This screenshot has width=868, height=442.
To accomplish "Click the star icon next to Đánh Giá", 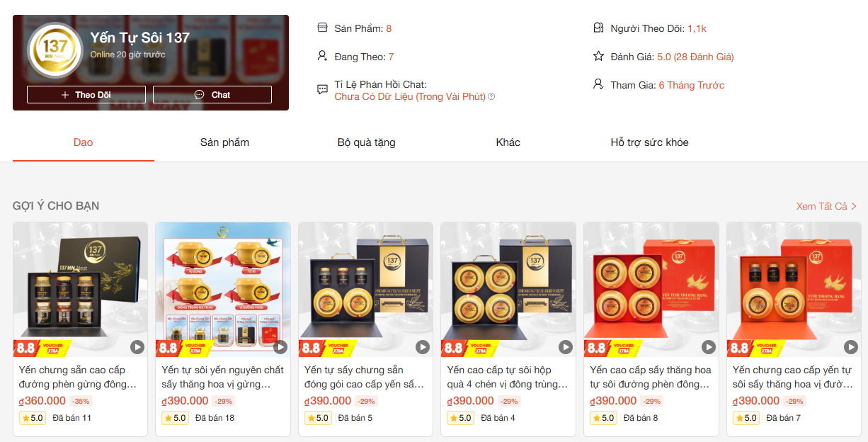I will [x=598, y=57].
